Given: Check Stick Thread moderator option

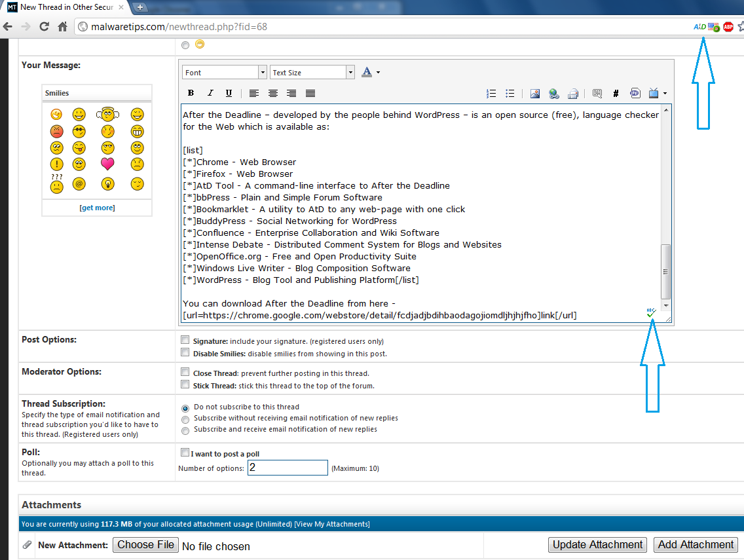Looking at the screenshot, I should point(185,384).
